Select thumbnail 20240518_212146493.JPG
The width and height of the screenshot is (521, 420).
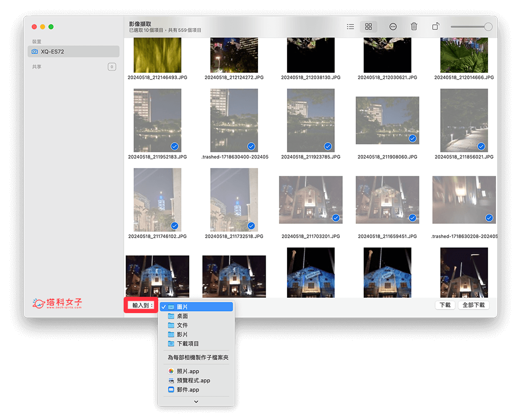pos(158,55)
